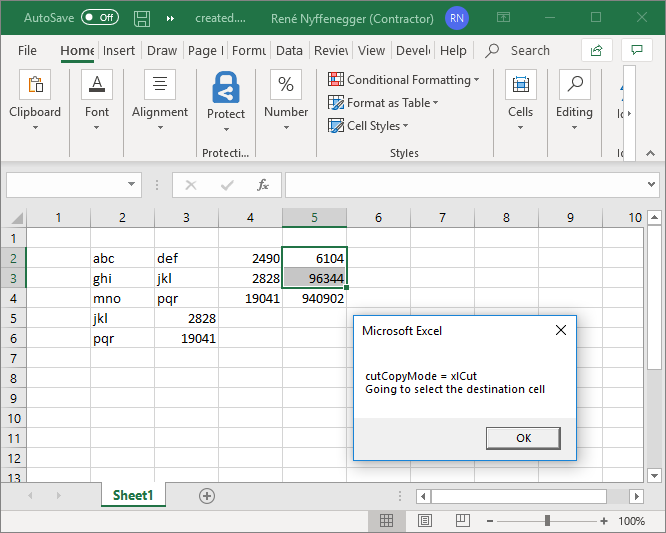Click the Share icon in ribbon
Image resolution: width=666 pixels, height=533 pixels.
[x=597, y=50]
